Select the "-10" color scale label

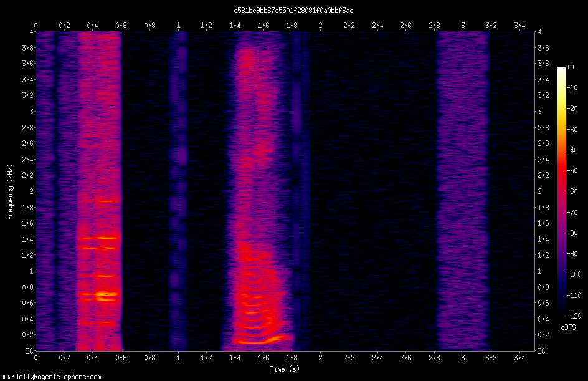coord(572,88)
